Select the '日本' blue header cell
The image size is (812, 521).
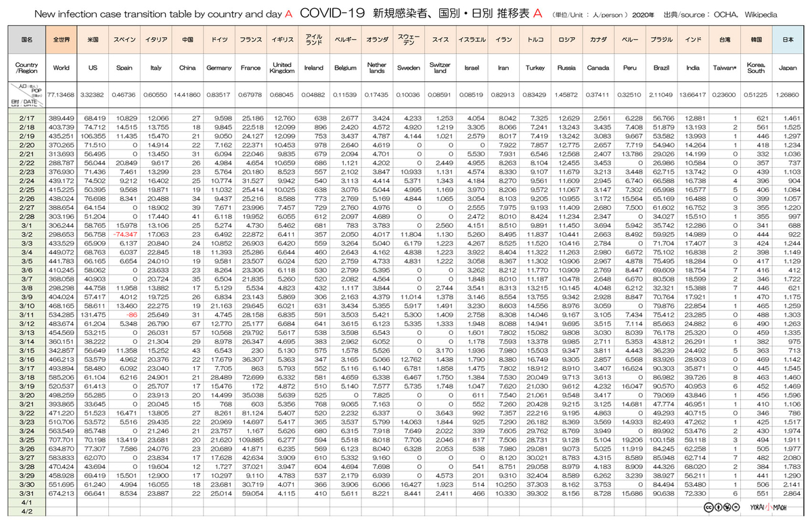pos(787,39)
